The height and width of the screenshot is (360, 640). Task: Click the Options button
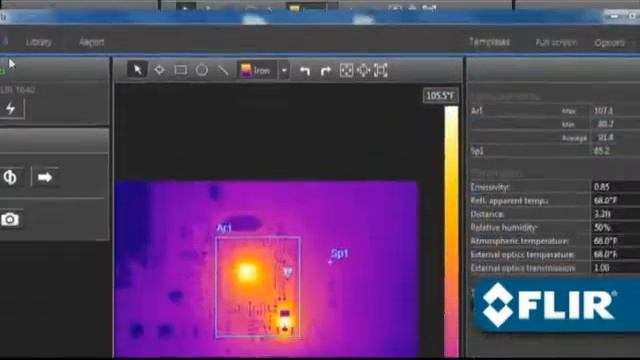pyautogui.click(x=610, y=42)
